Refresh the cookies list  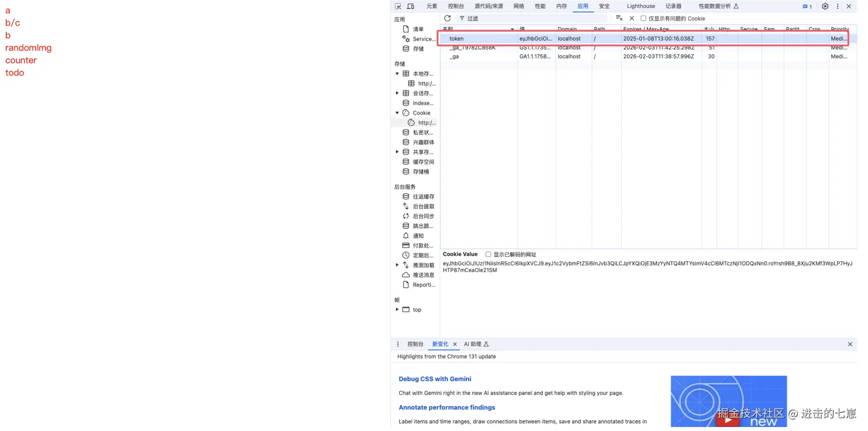[x=447, y=18]
